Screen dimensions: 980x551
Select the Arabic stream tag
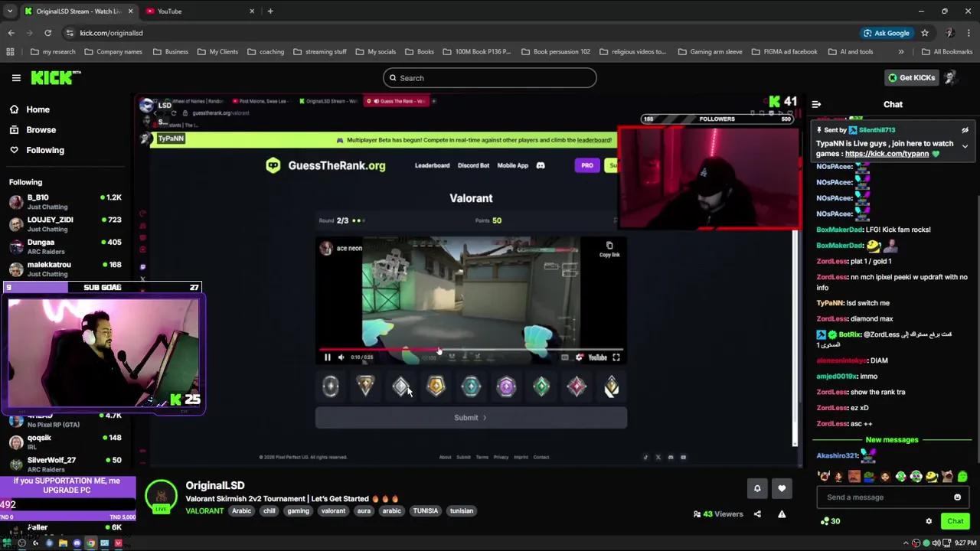[242, 511]
